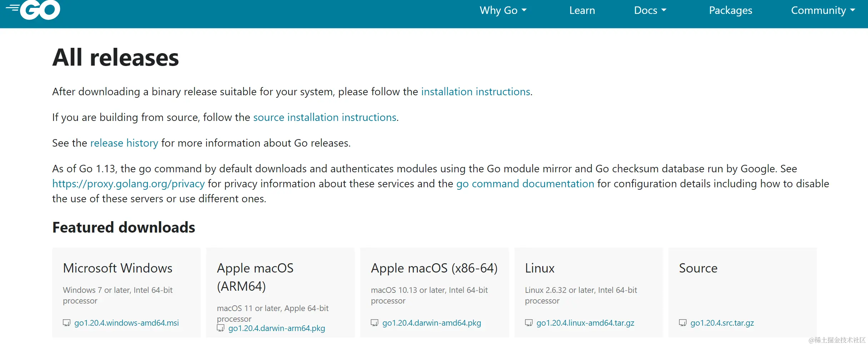Open source installation instructions link
This screenshot has width=868, height=346.
click(x=325, y=117)
